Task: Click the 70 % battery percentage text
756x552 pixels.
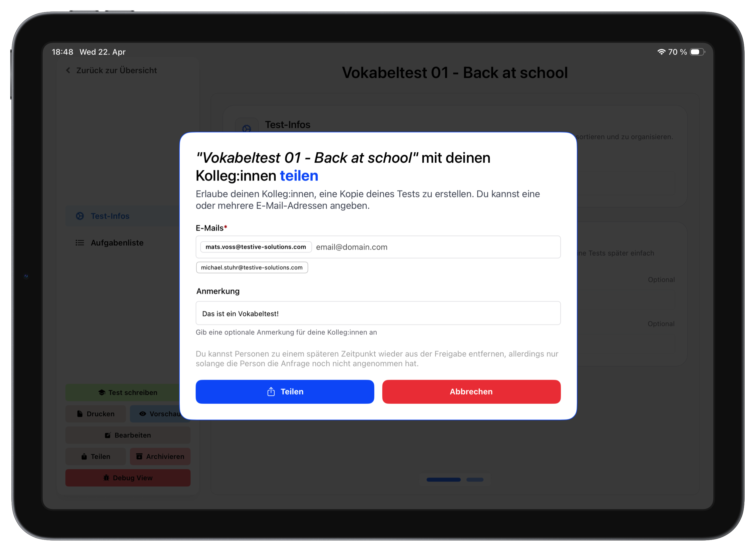Action: tap(677, 52)
